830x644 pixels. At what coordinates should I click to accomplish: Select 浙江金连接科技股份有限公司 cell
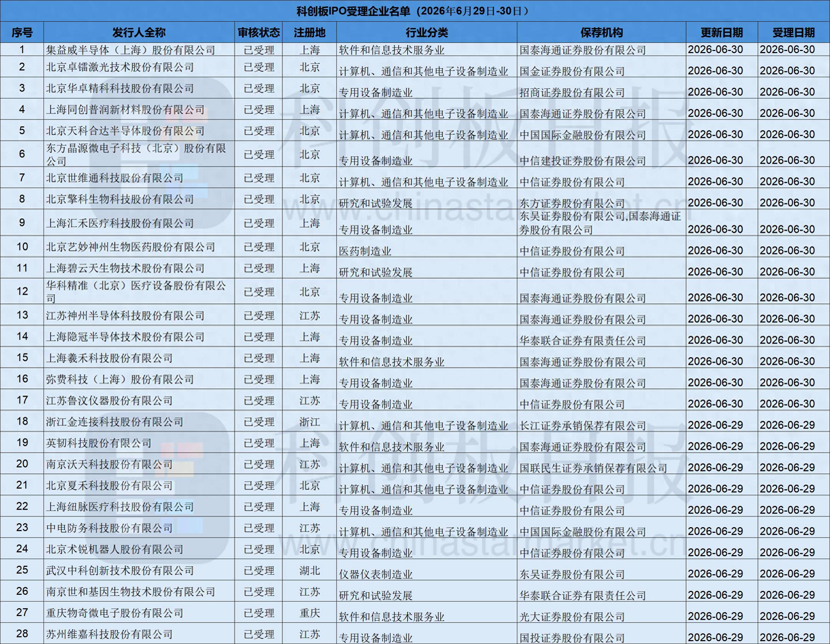coord(139,421)
